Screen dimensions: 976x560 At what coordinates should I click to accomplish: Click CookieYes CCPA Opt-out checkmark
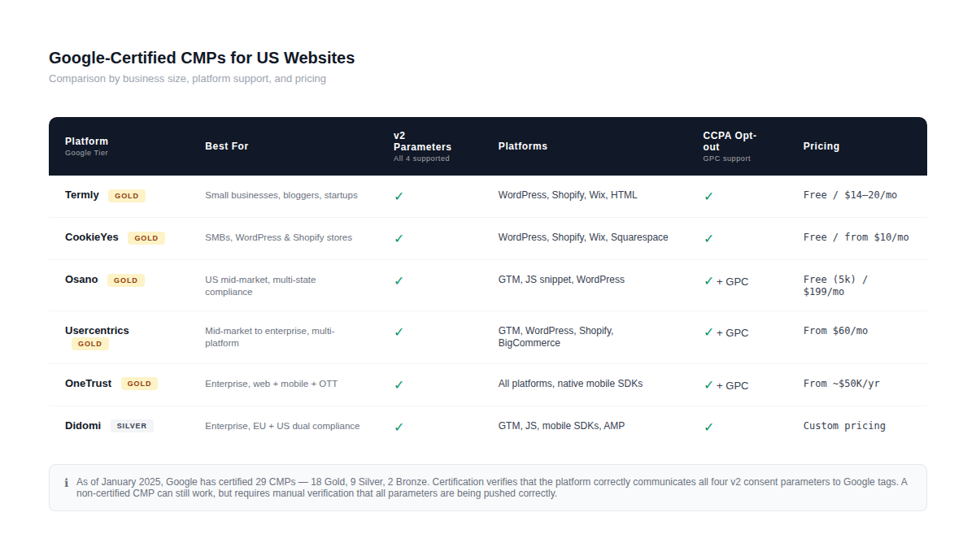708,238
